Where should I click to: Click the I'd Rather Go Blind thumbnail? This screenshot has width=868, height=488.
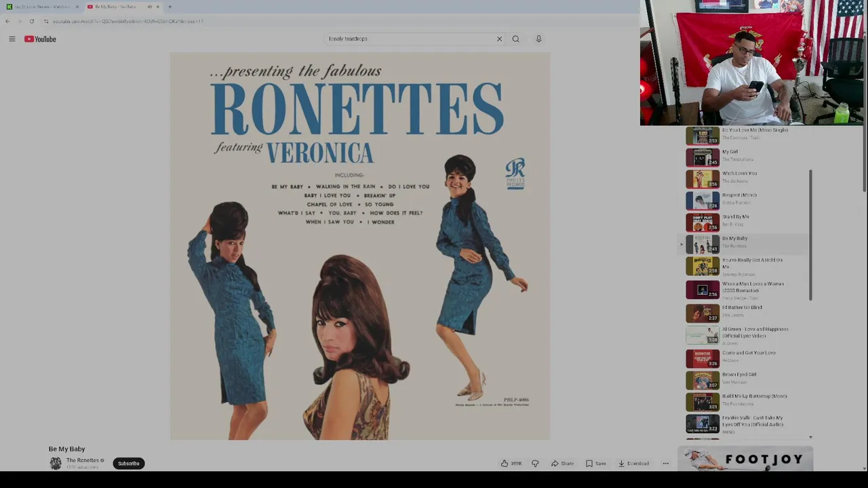click(x=703, y=313)
